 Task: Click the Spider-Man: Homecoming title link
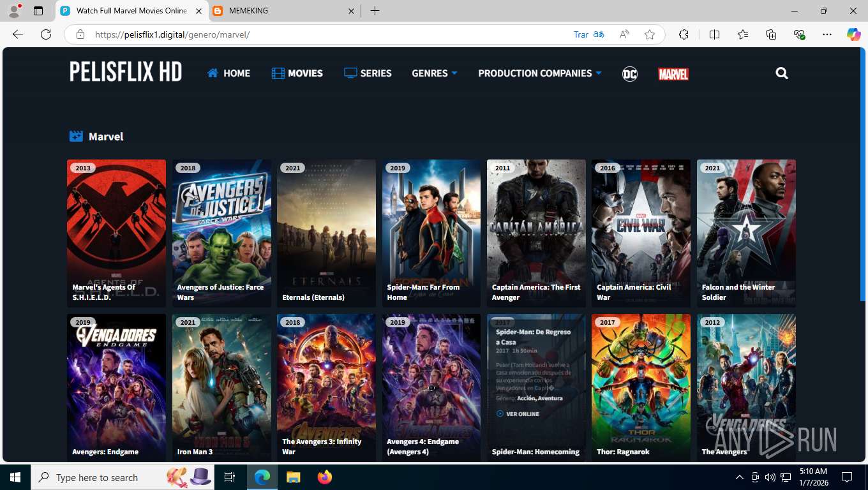pyautogui.click(x=535, y=452)
